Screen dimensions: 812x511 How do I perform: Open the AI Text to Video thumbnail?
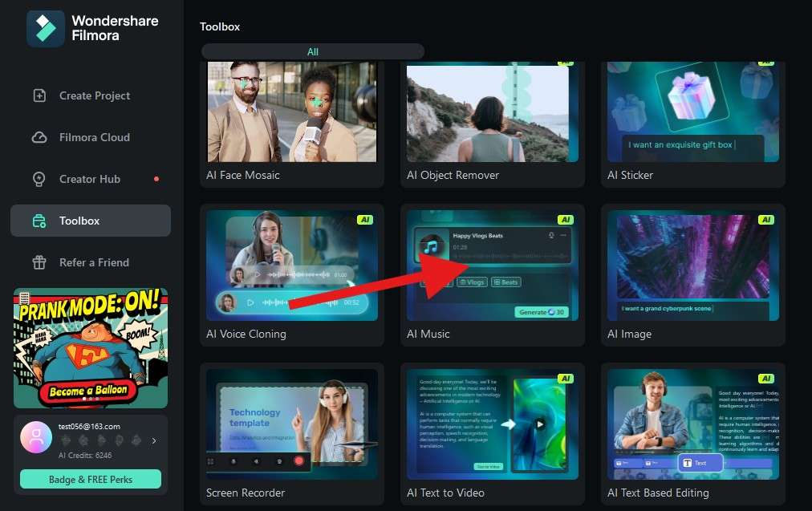coord(493,424)
